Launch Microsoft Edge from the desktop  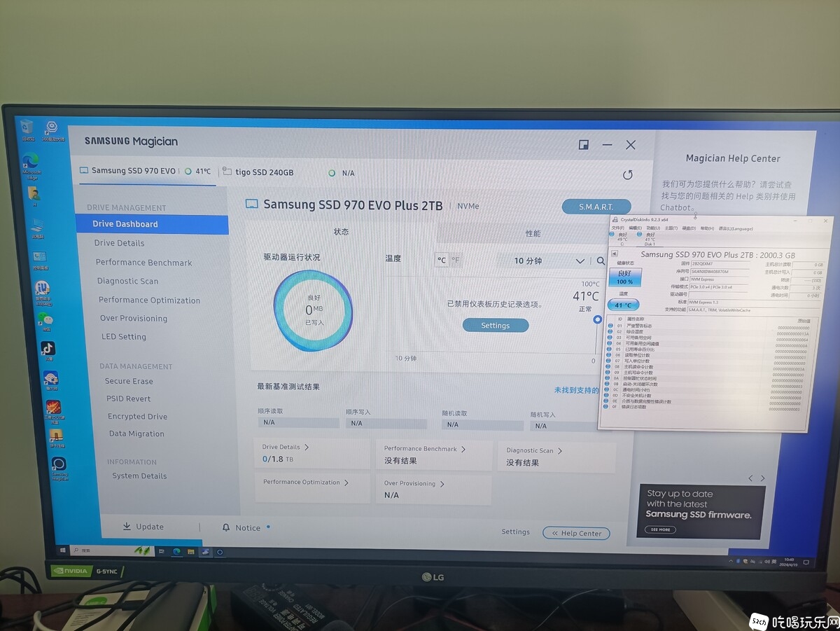tap(31, 165)
